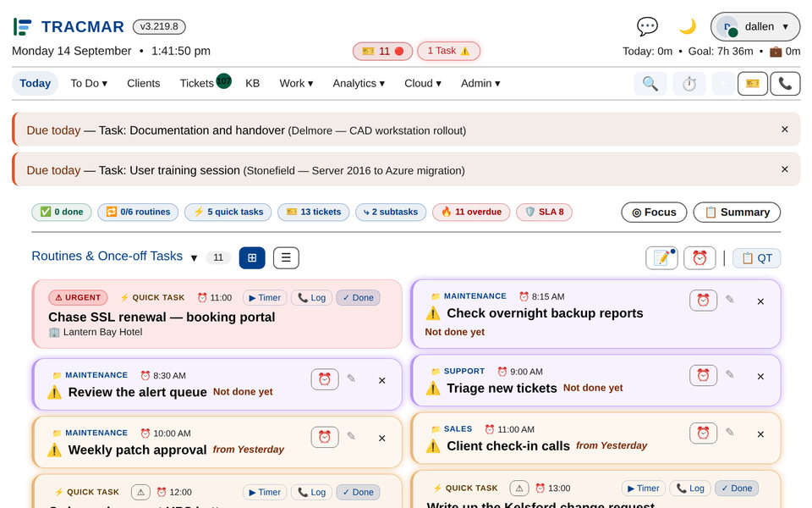Screen dimensions: 812x508
Task: Open the Cloud dropdown
Action: 423,84
